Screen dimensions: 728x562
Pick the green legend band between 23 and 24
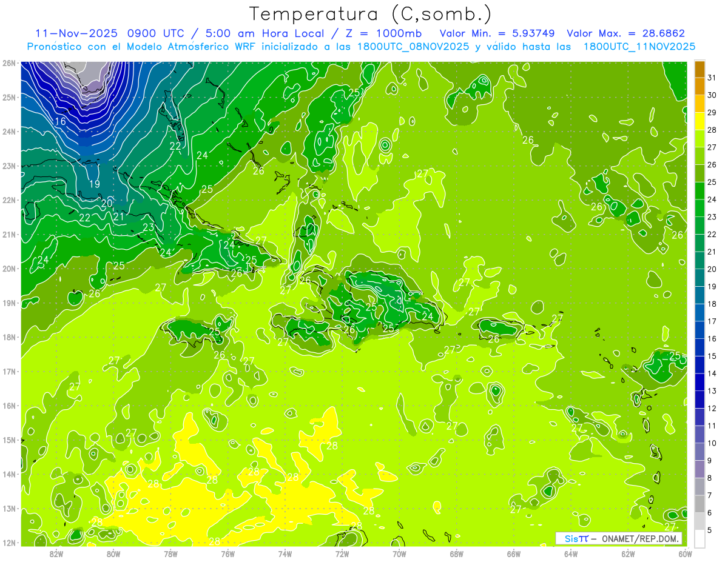click(x=699, y=209)
